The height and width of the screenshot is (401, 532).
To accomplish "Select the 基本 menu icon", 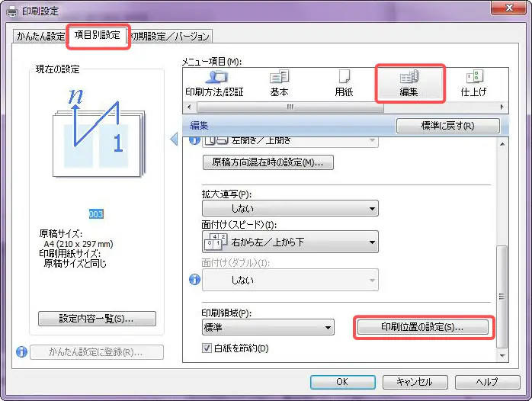I will 279,84.
